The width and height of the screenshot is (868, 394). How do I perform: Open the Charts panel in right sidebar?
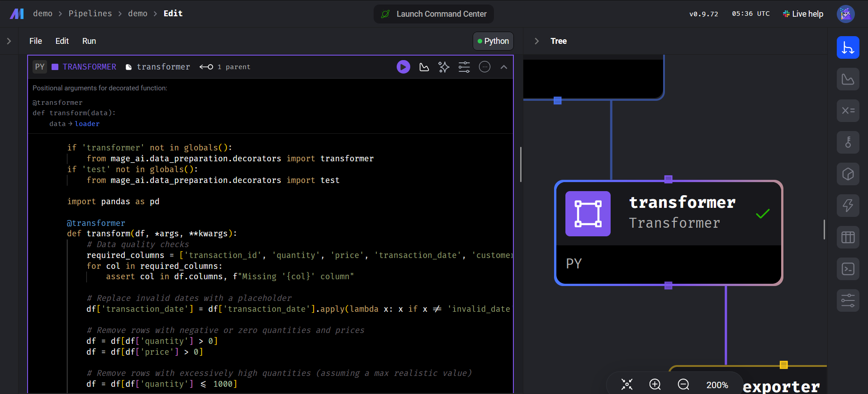[848, 79]
